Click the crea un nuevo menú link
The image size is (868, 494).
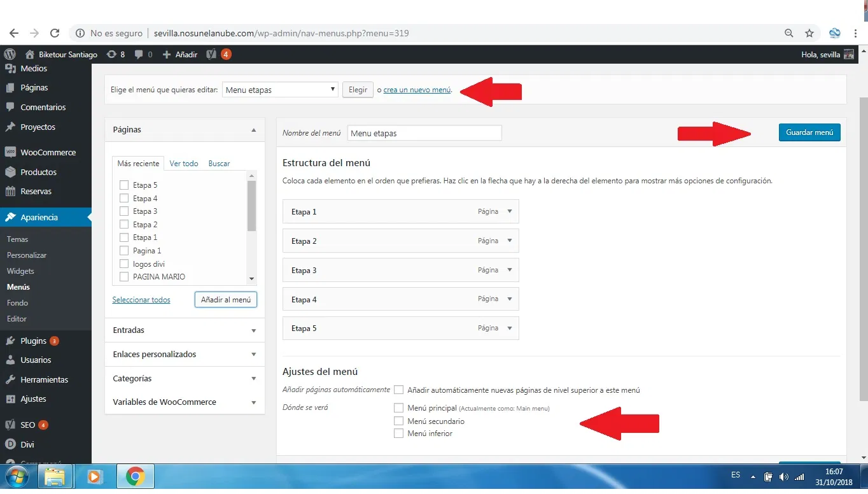click(x=417, y=90)
